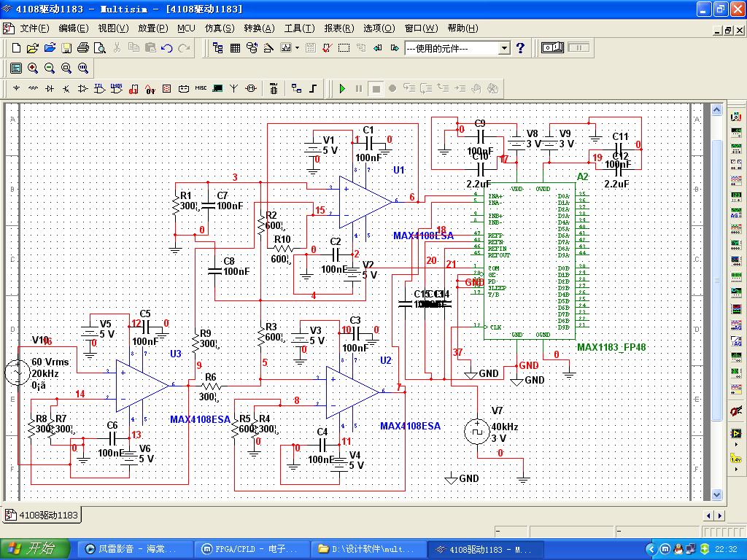The height and width of the screenshot is (560, 747).
Task: Place the 1.4v measurement probe
Action: [736, 458]
